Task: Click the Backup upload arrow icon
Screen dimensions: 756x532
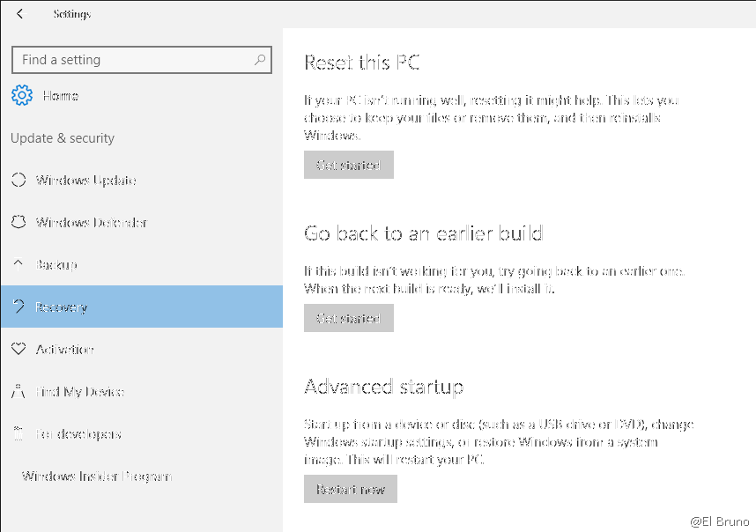Action: [x=18, y=265]
